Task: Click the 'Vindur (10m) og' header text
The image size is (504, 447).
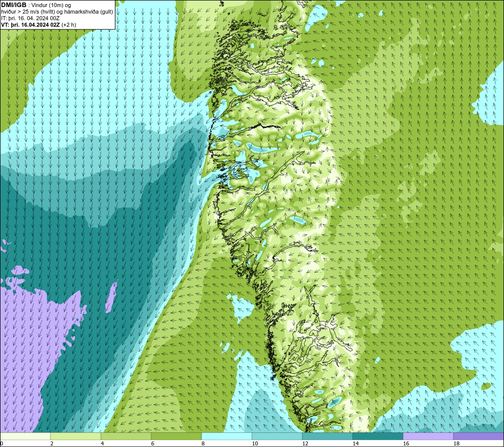Action: (x=52, y=6)
